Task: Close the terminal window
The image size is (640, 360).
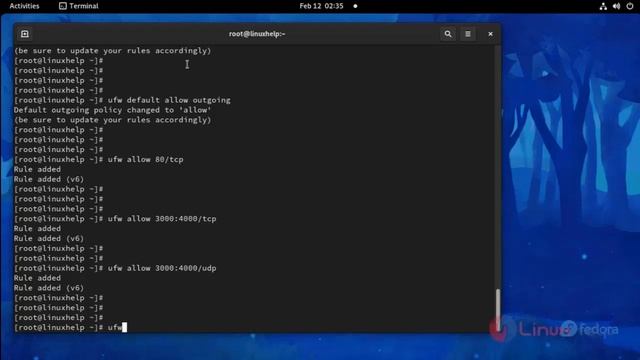Action: tap(490, 34)
